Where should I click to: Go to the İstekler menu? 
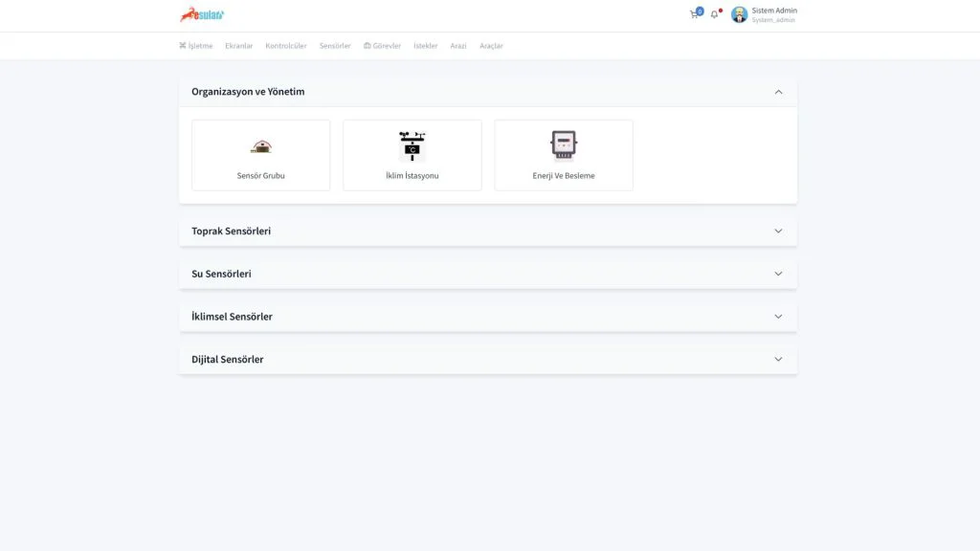[x=425, y=46]
